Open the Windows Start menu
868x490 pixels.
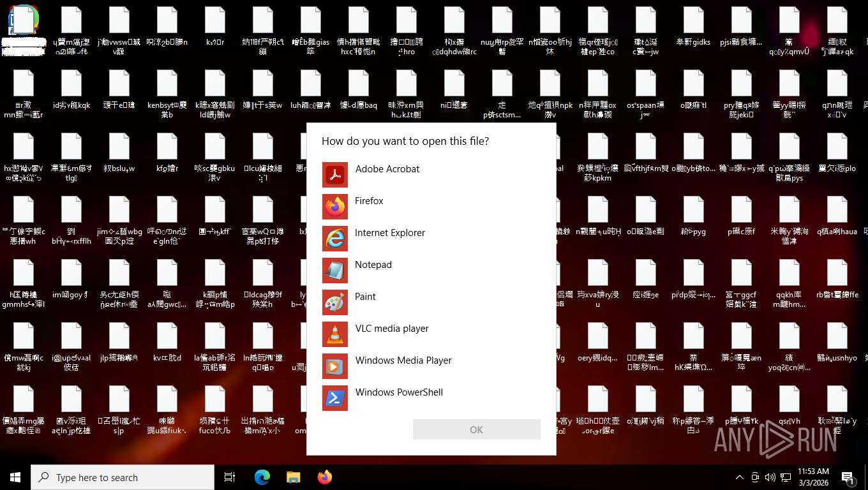(15, 477)
